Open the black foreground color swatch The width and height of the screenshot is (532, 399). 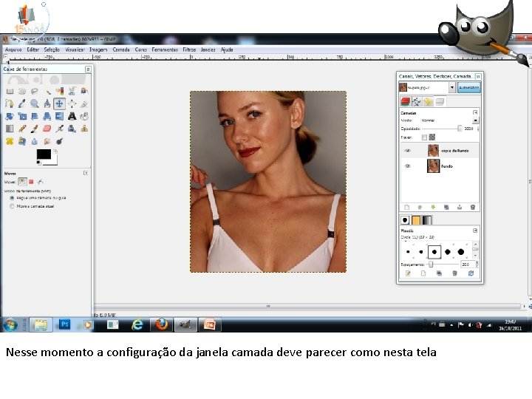[44, 154]
